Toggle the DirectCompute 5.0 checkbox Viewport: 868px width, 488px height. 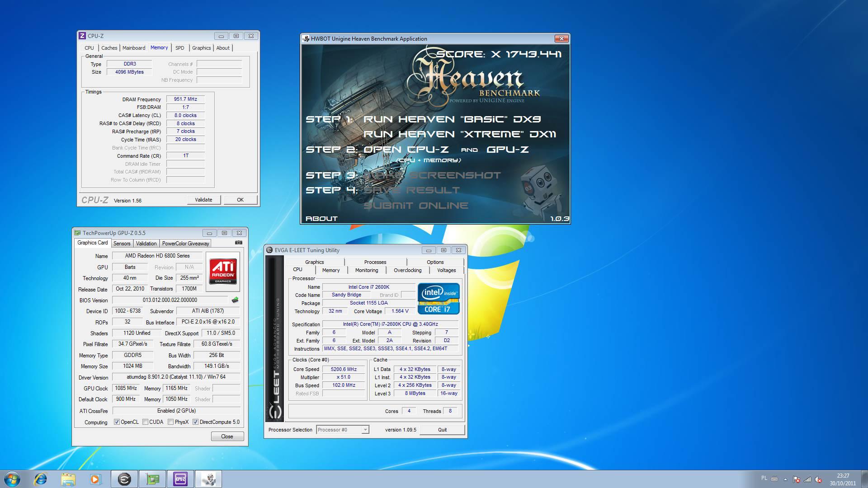tap(195, 422)
